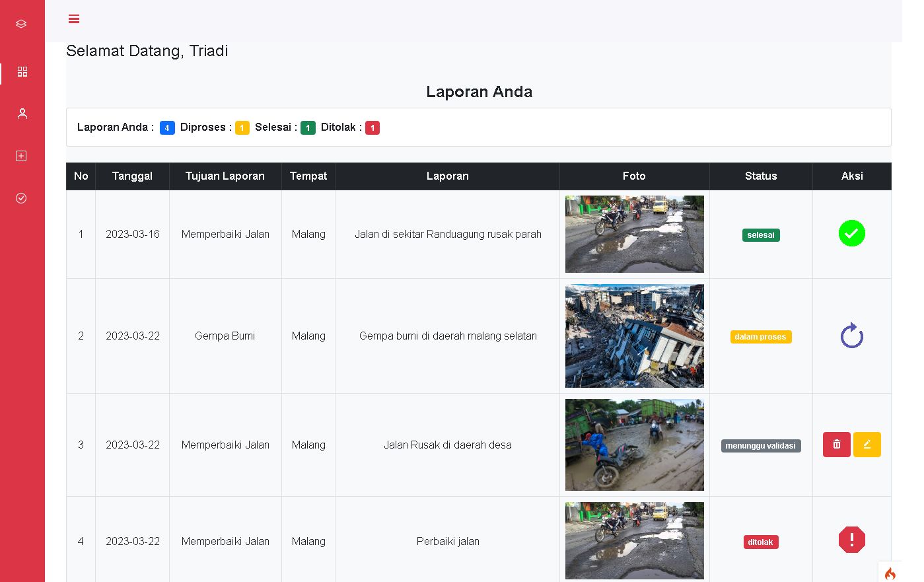Click the green checkmark icon for report 1

[851, 234]
